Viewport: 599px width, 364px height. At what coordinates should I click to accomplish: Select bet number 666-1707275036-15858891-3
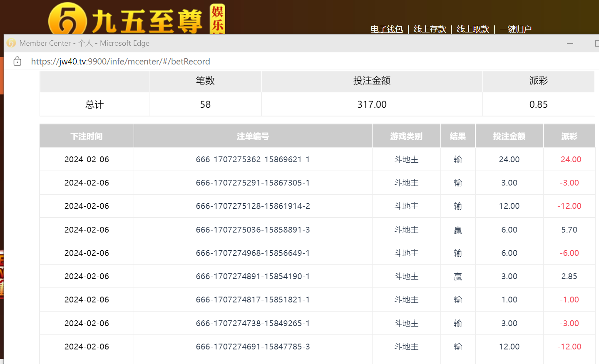(x=253, y=230)
